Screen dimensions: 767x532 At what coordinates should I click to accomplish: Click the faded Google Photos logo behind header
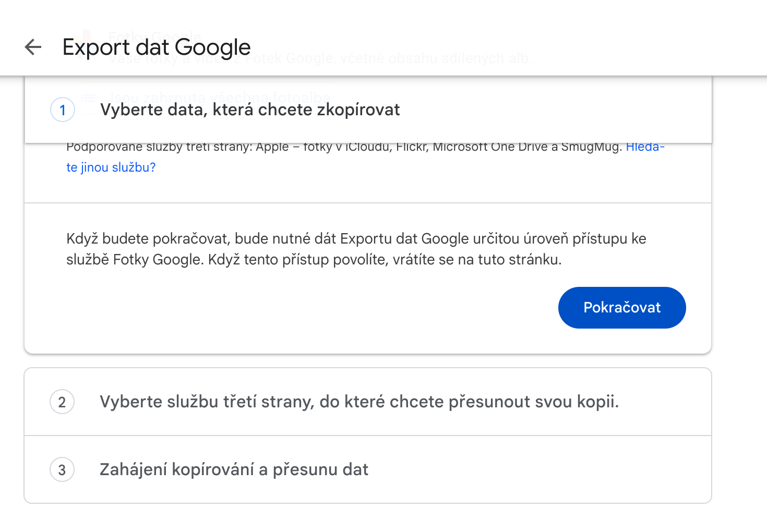tap(86, 35)
